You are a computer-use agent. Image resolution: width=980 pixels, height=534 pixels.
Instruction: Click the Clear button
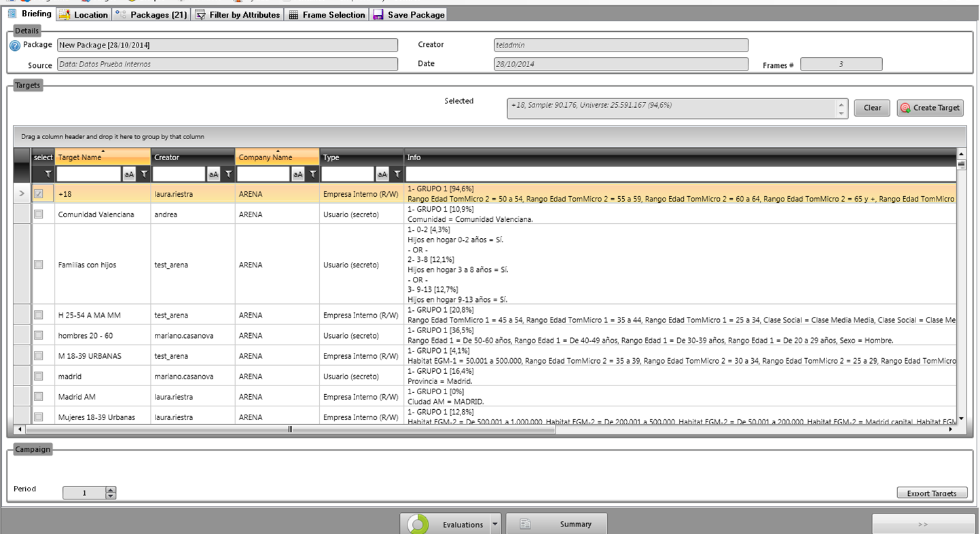coord(872,108)
